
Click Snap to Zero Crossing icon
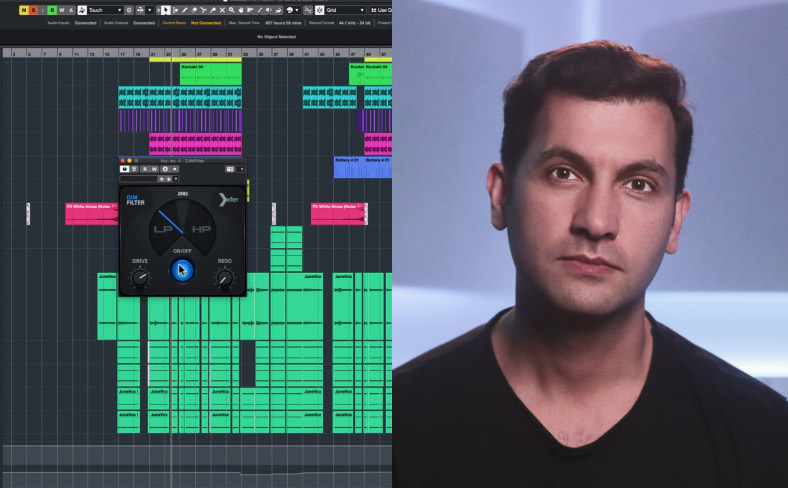click(x=308, y=10)
